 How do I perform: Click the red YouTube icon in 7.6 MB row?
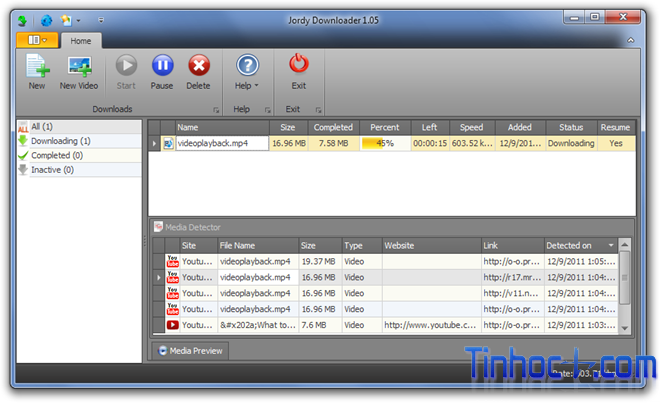172,325
